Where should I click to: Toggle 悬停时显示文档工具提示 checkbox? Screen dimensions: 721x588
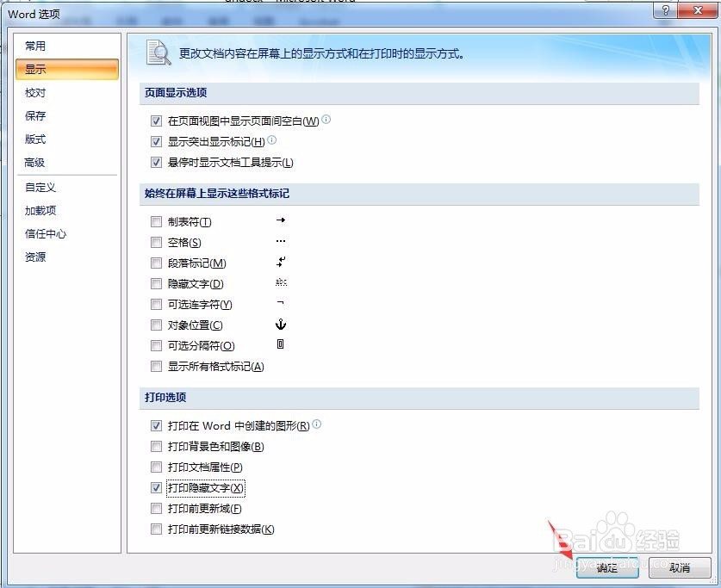click(156, 162)
